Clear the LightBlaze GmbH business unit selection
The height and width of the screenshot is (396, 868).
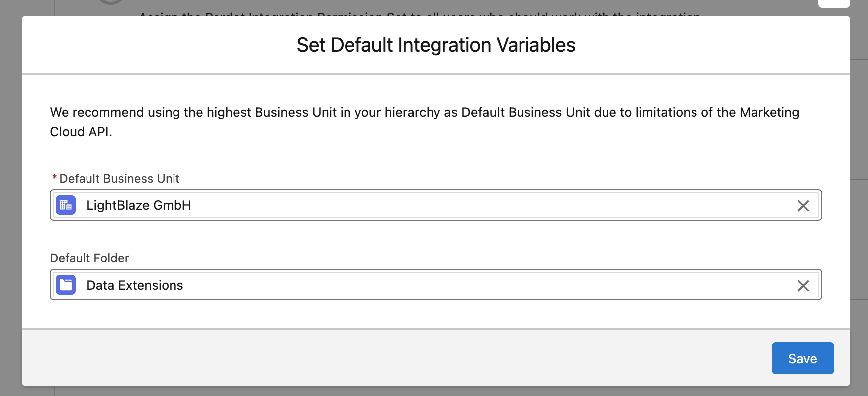[803, 206]
